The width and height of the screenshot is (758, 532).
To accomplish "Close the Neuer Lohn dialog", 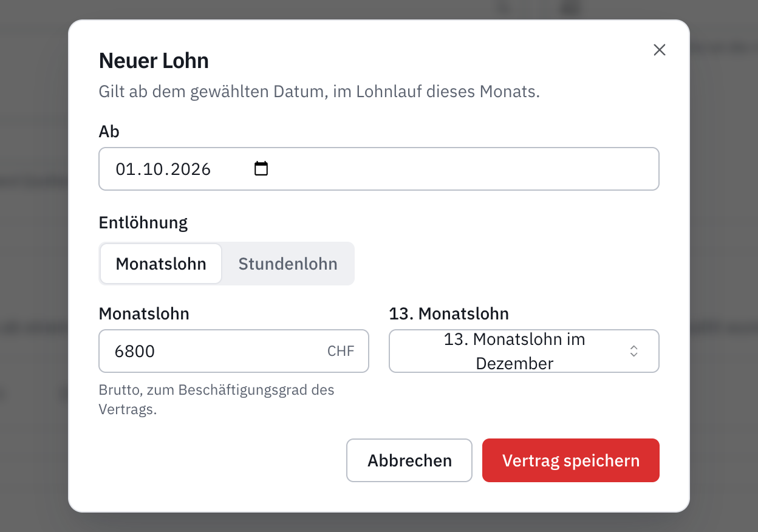I will point(660,50).
